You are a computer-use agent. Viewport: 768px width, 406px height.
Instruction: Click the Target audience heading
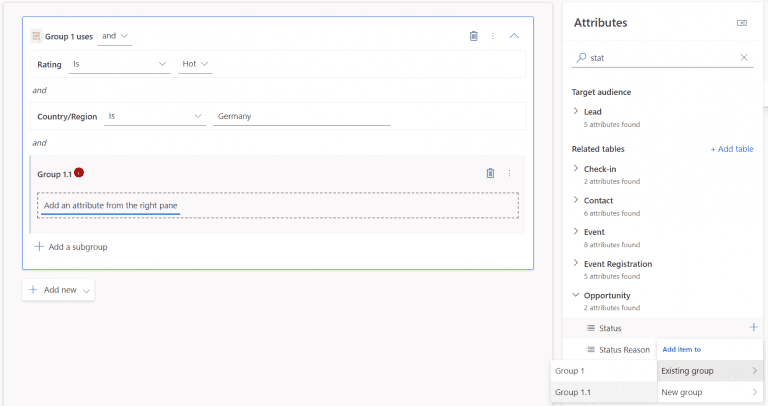coord(601,92)
